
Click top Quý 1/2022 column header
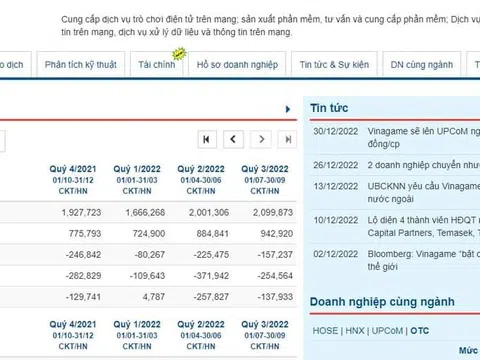pos(137,179)
